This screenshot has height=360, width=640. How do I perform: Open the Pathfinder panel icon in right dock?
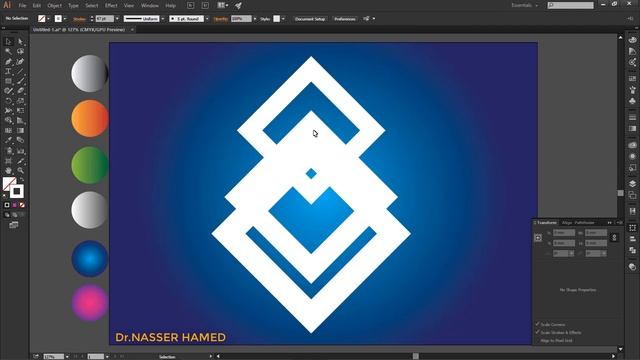coord(632,250)
